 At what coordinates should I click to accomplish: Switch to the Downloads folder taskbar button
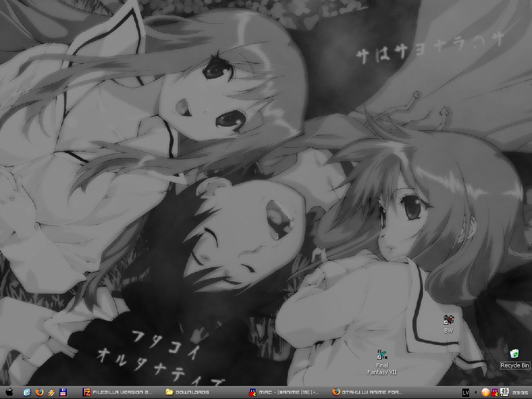point(188,392)
